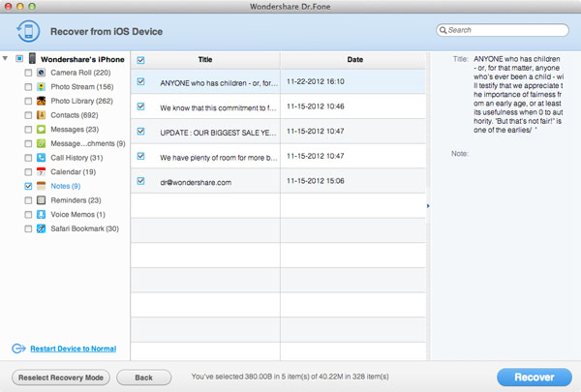The width and height of the screenshot is (581, 392).
Task: Check the Message Attachments (9) checkbox
Action: tap(28, 143)
